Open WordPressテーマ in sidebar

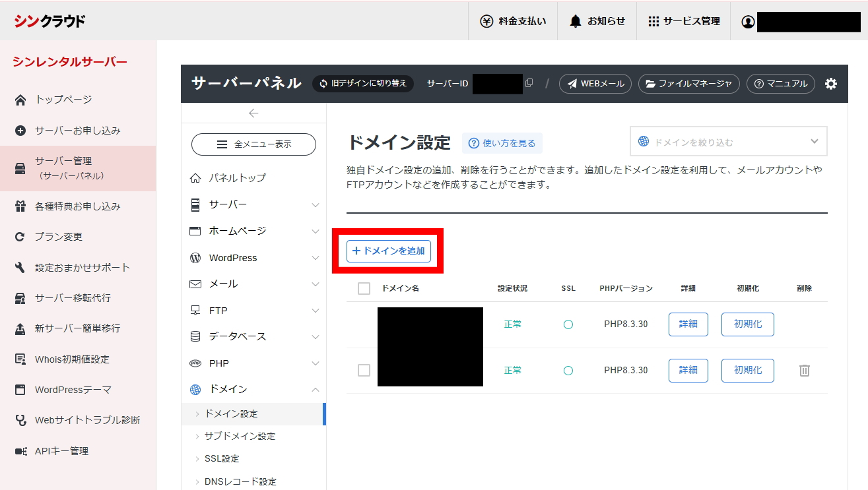click(x=78, y=390)
